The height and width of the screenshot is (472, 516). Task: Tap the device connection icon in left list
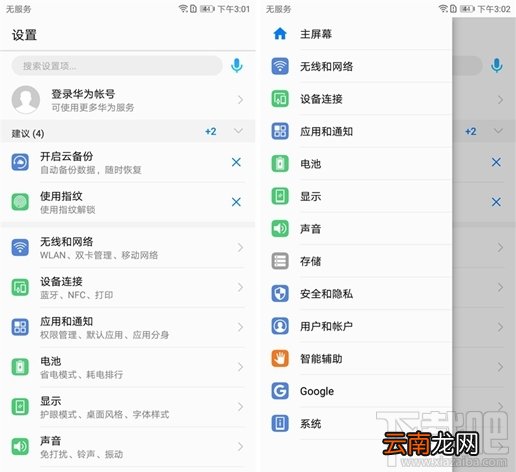(x=20, y=287)
